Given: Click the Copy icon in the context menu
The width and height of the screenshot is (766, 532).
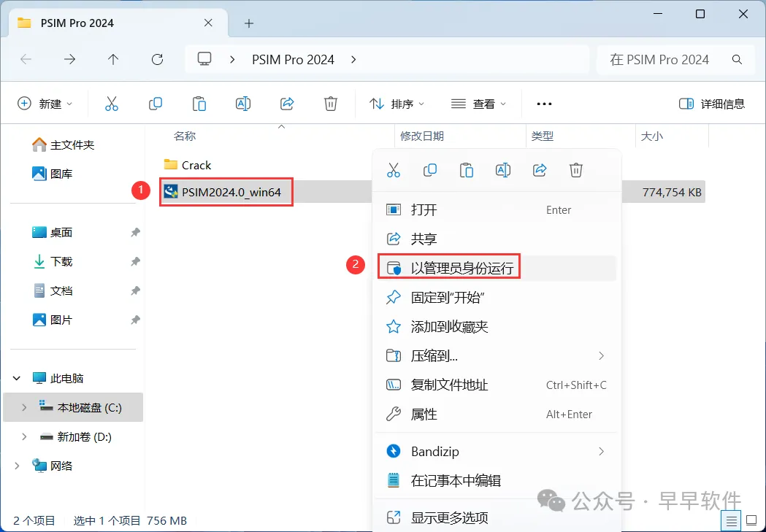Looking at the screenshot, I should coord(430,170).
